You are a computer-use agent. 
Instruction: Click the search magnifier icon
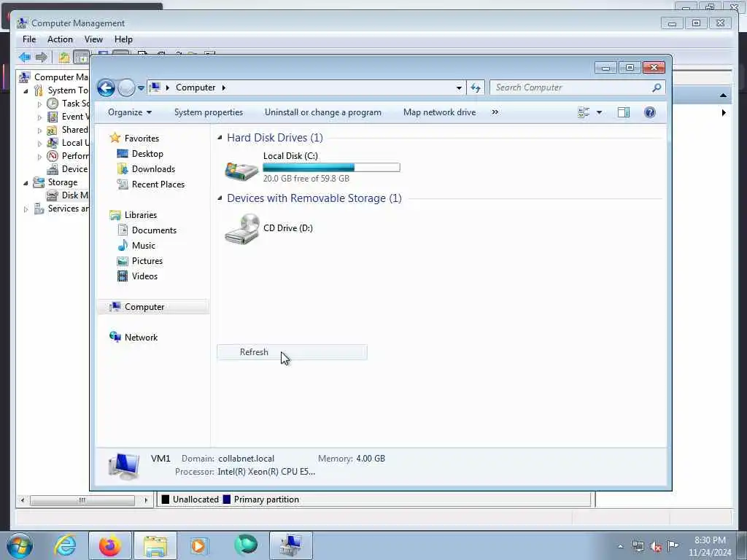pyautogui.click(x=657, y=87)
